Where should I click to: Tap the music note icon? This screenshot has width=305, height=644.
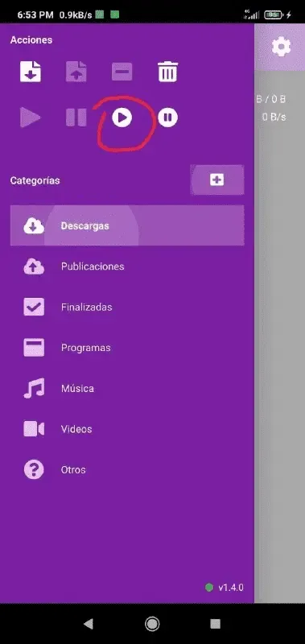pos(34,389)
